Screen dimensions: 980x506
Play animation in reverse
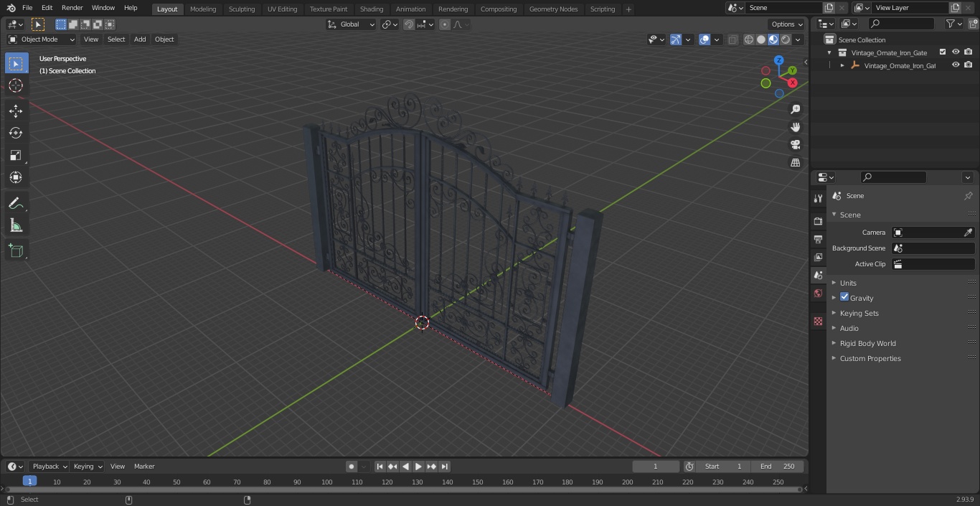click(x=405, y=467)
